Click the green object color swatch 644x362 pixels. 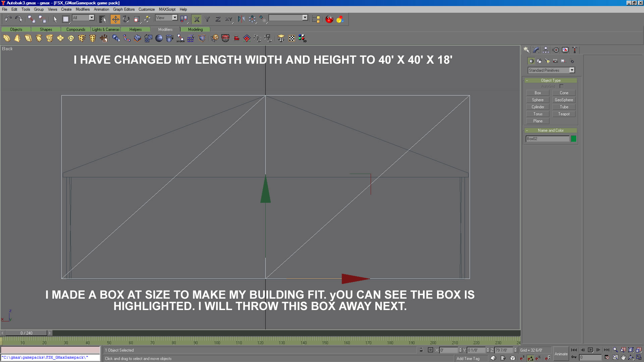[574, 139]
